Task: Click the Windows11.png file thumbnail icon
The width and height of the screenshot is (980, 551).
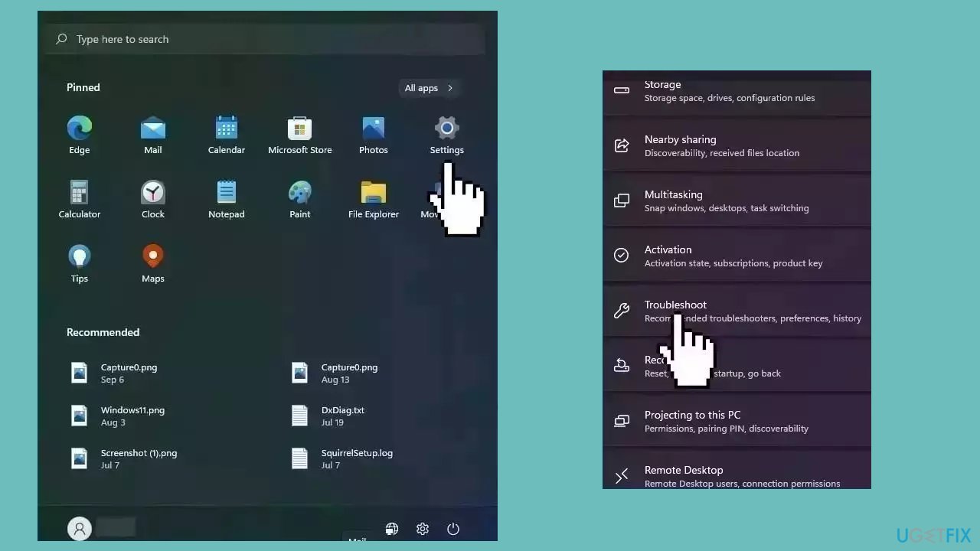Action: [79, 416]
